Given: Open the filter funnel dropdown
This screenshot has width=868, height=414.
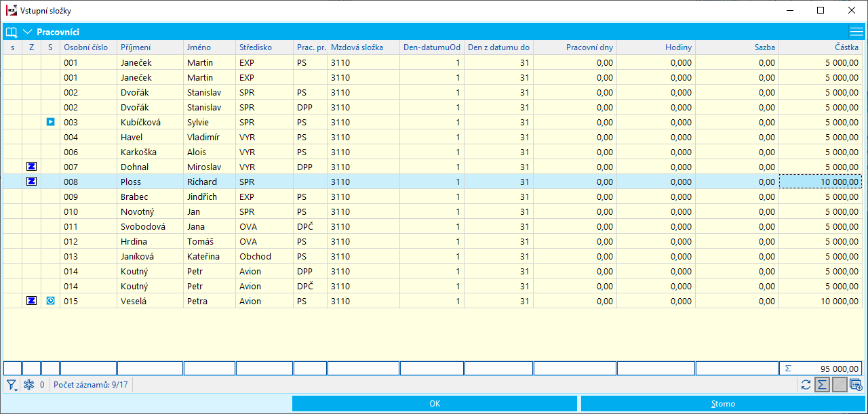Looking at the screenshot, I should pyautogui.click(x=12, y=385).
